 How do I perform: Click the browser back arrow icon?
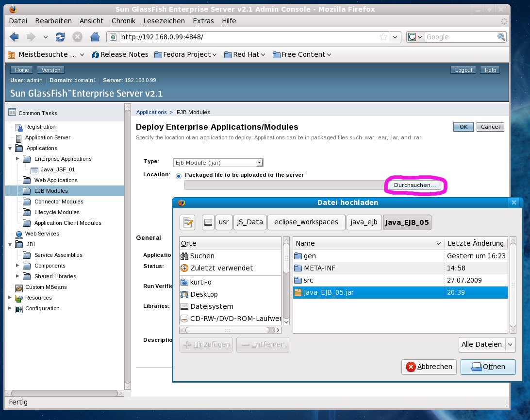14,37
